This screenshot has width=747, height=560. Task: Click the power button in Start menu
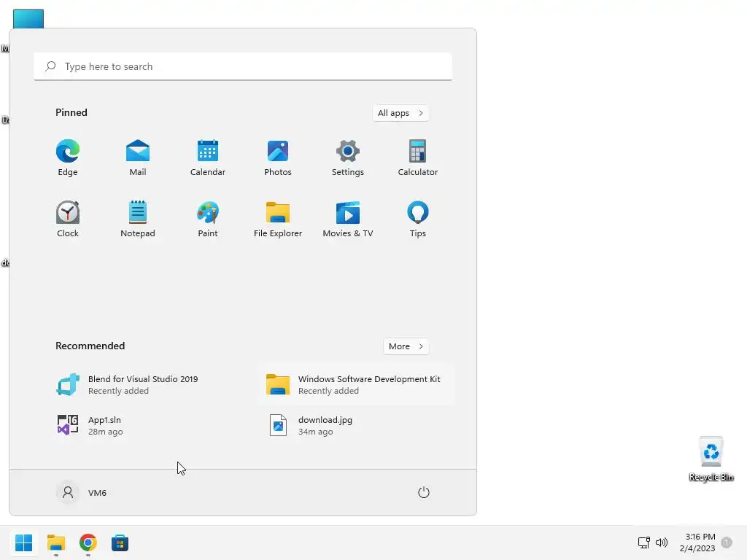(424, 492)
